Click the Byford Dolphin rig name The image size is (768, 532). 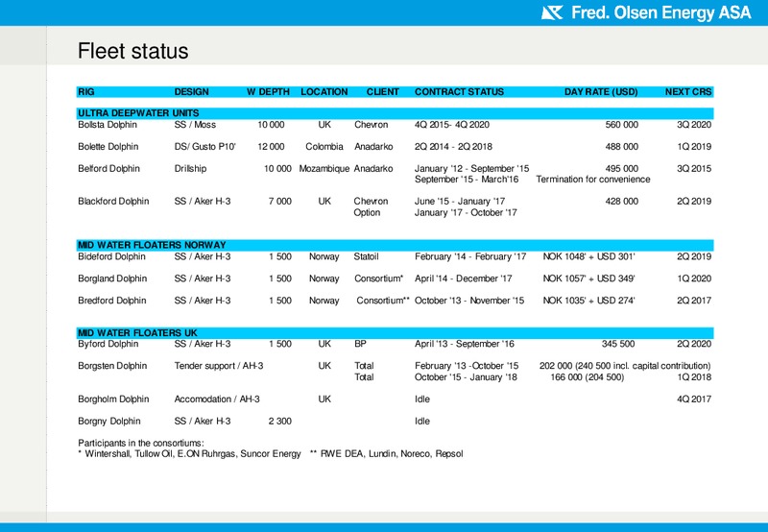(108, 344)
